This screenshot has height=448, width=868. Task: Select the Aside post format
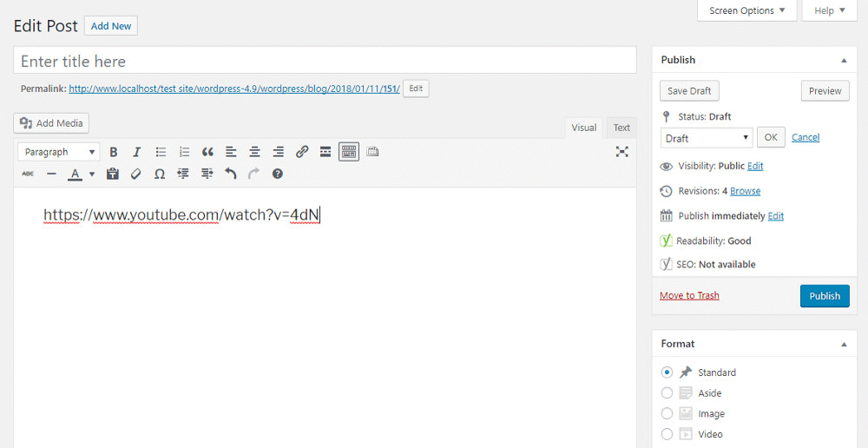coord(667,393)
